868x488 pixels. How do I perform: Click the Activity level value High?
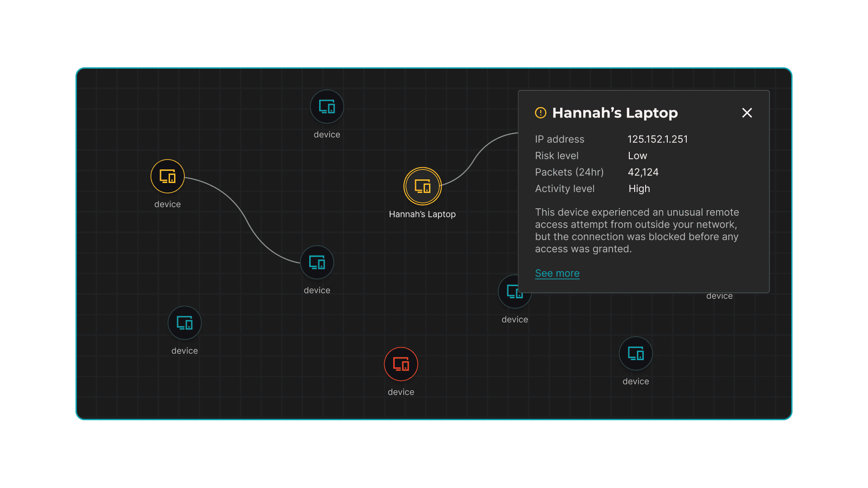pyautogui.click(x=639, y=189)
